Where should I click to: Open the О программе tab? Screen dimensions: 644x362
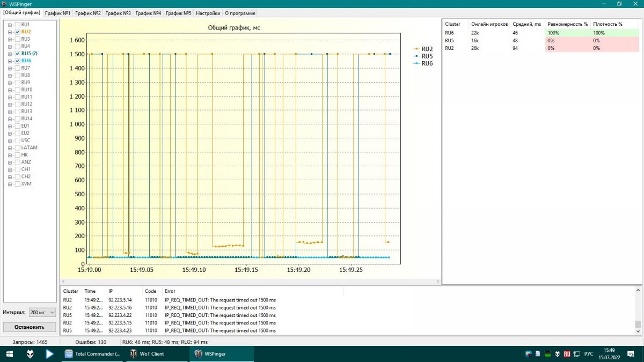[240, 13]
